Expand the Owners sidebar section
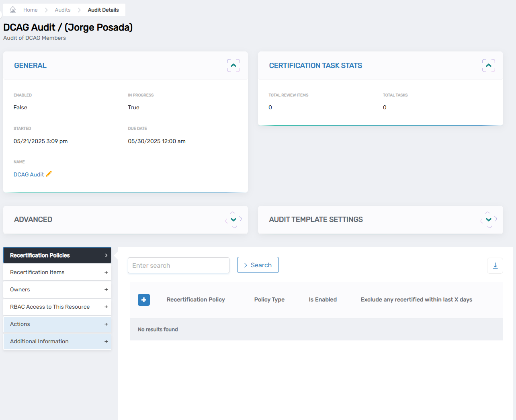This screenshot has height=420, width=516. point(106,289)
